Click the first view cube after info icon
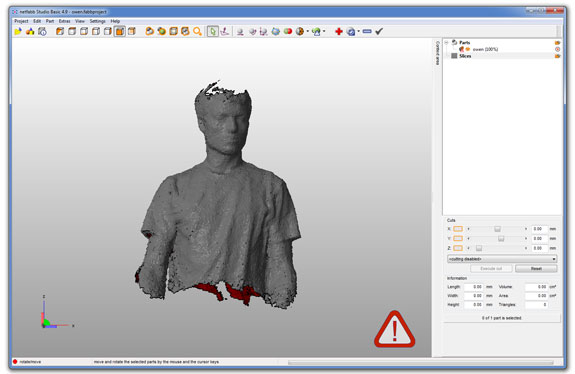The image size is (575, 374). click(60, 32)
